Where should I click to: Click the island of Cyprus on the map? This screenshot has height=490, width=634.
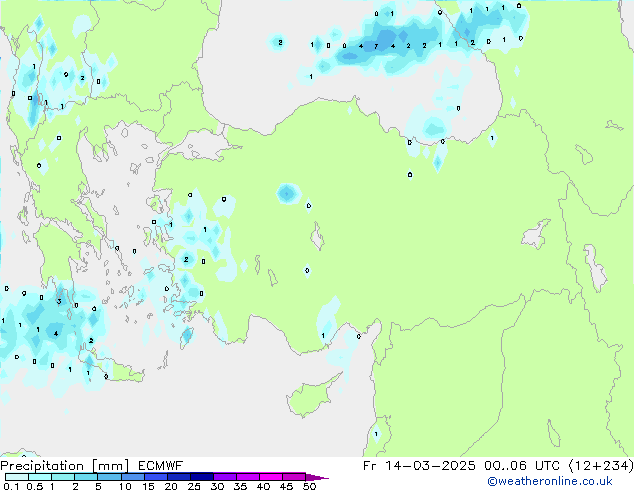point(311,396)
